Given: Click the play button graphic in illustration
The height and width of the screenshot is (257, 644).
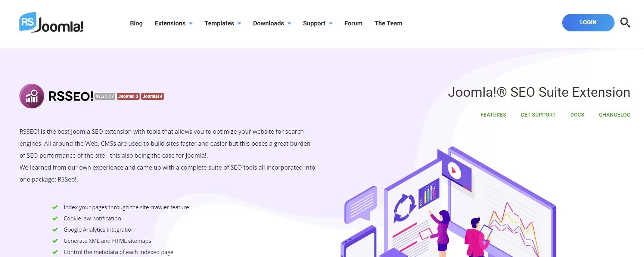Looking at the screenshot, I should (454, 171).
